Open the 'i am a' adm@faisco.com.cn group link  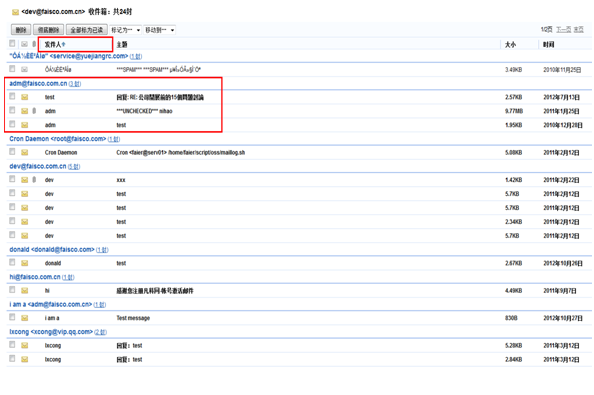pos(58,304)
